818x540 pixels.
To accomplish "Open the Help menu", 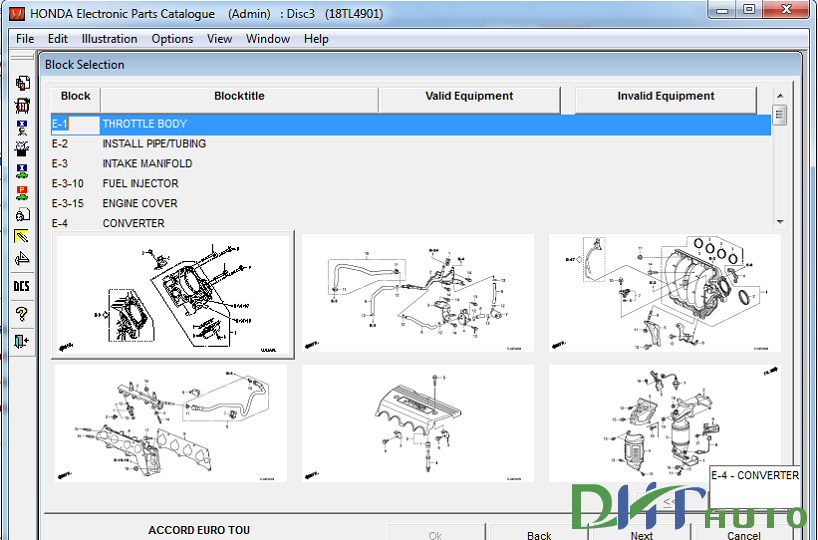I will tap(316, 39).
